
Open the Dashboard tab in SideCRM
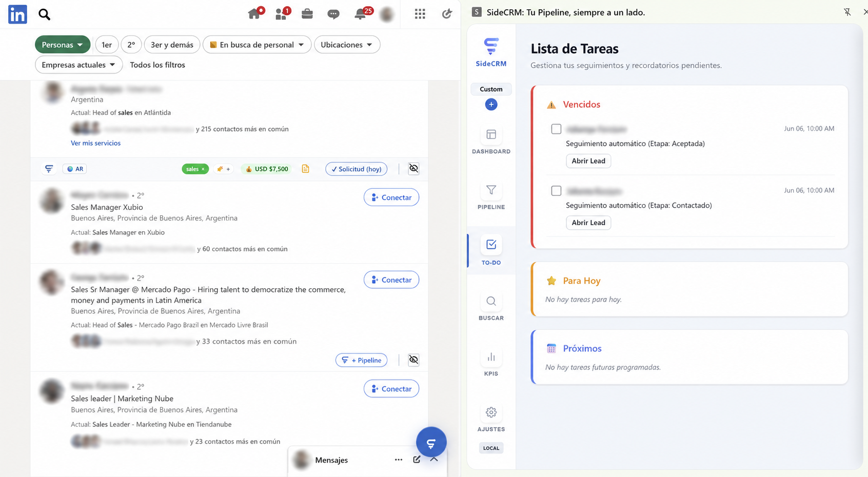[x=491, y=140]
